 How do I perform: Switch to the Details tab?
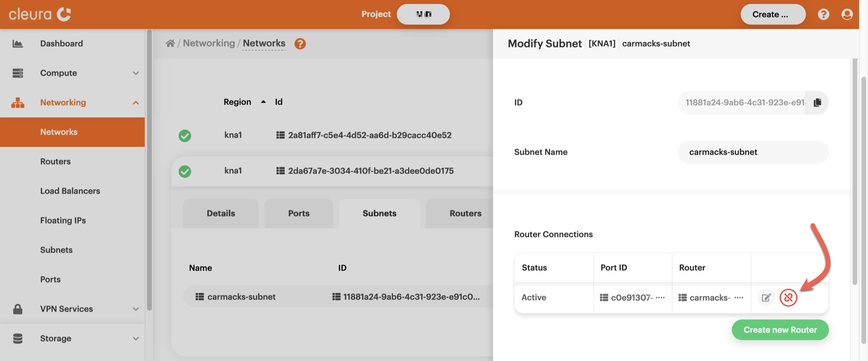pyautogui.click(x=221, y=213)
